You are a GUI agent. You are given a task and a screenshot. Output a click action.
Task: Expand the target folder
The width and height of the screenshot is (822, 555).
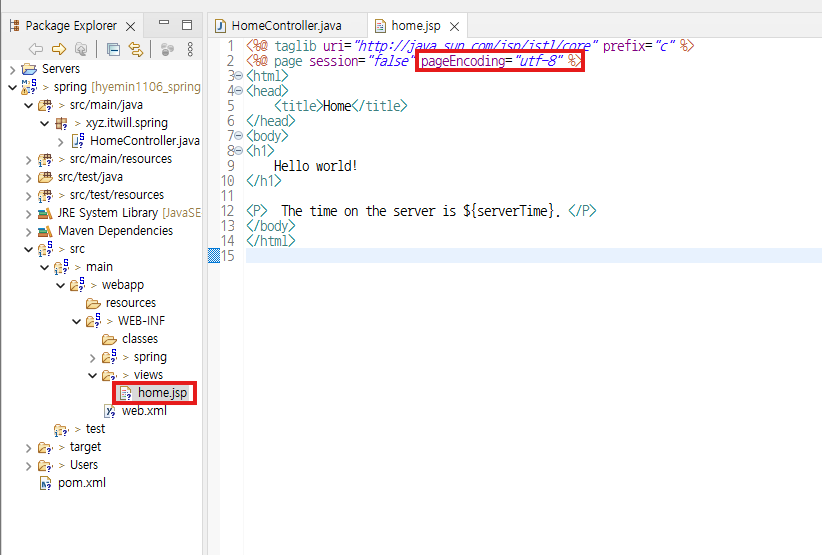coord(29,448)
